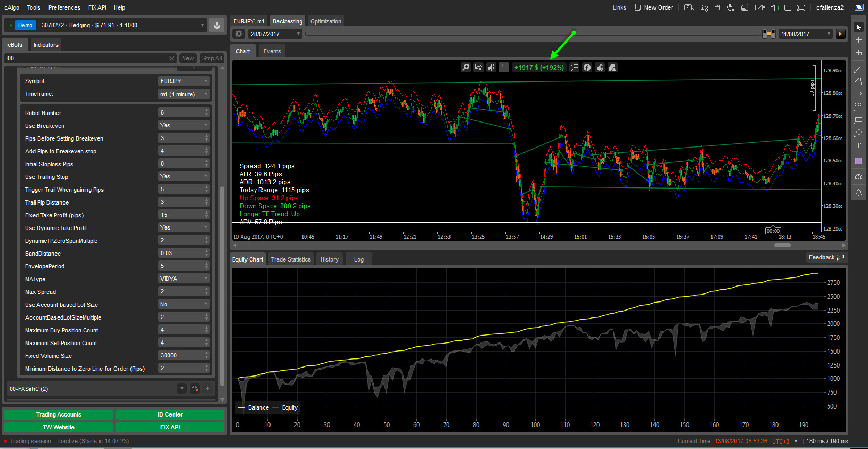Select the ellipse drawing tool
Image resolution: width=868 pixels, height=449 pixels.
tap(858, 133)
